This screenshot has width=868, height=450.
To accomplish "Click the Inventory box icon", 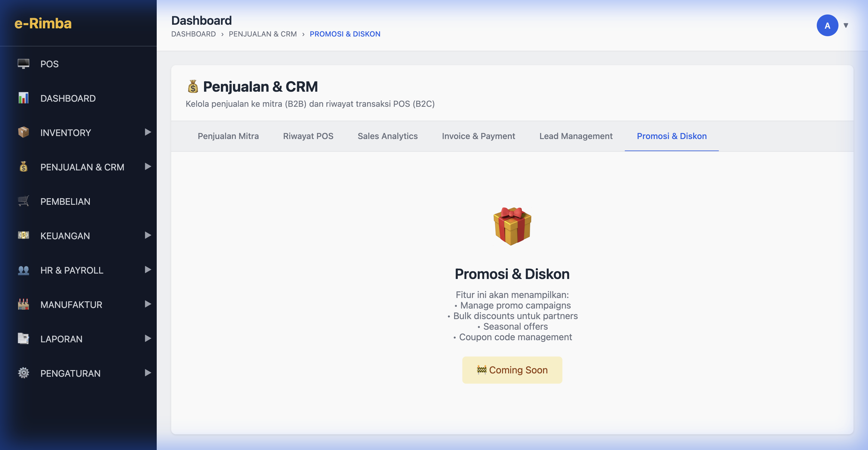I will pyautogui.click(x=23, y=132).
